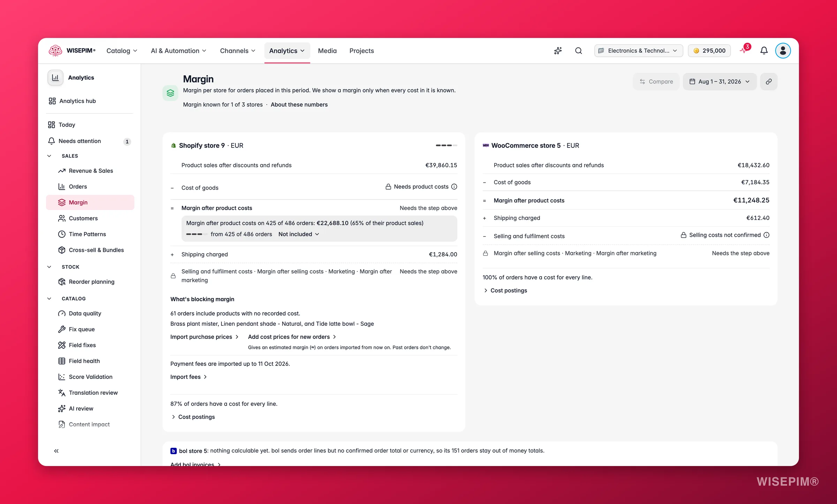Collapse the CATALOG section

[49, 299]
